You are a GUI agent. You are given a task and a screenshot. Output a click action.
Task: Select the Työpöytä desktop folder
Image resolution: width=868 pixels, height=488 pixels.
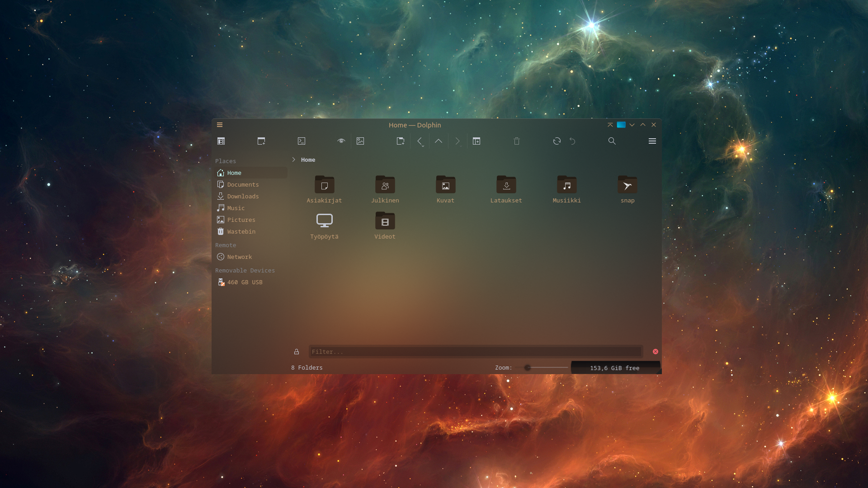pos(324,225)
